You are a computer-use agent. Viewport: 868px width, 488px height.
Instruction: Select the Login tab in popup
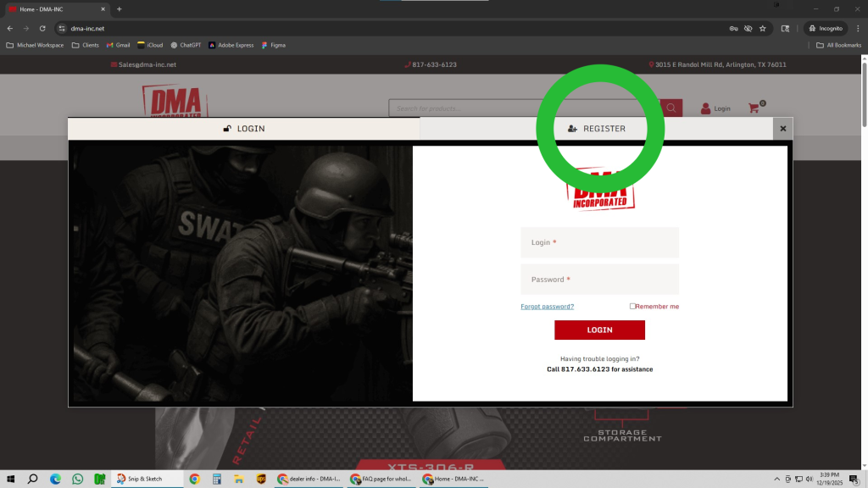click(244, 129)
